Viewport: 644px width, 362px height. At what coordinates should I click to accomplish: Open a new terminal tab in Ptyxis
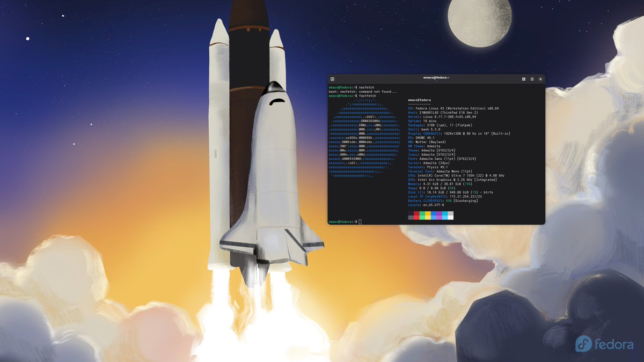[332, 79]
